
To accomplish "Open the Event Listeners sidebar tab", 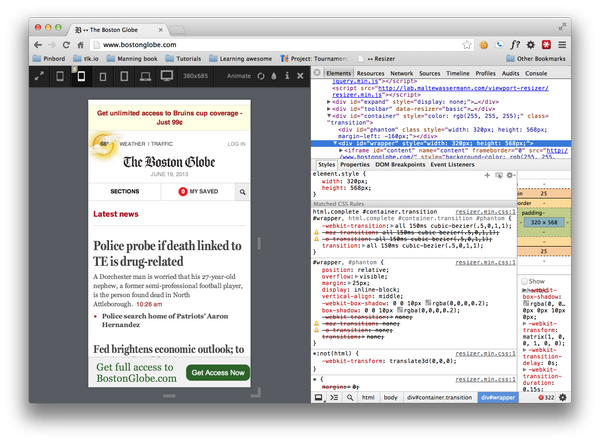I will click(x=452, y=164).
